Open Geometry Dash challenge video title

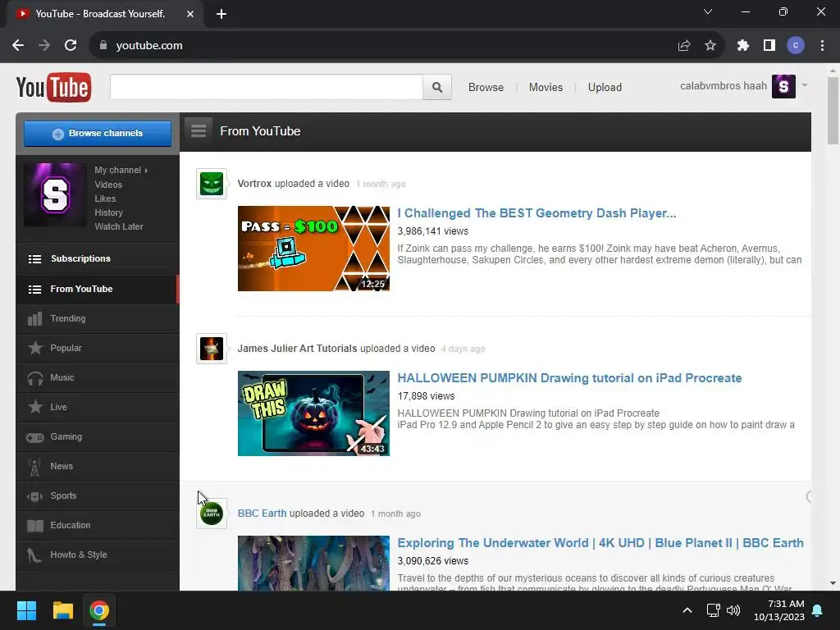pos(536,213)
